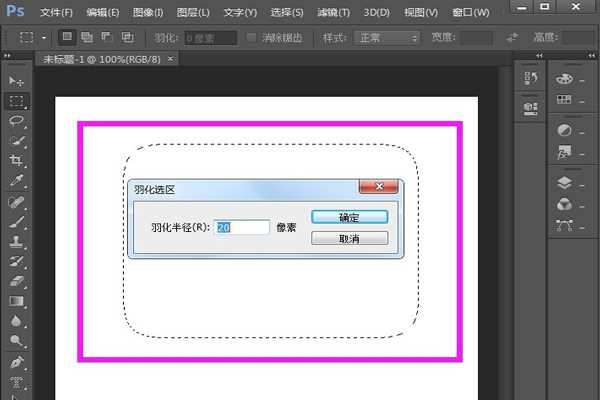Cancel the feather dialog with 取消

coord(349,239)
